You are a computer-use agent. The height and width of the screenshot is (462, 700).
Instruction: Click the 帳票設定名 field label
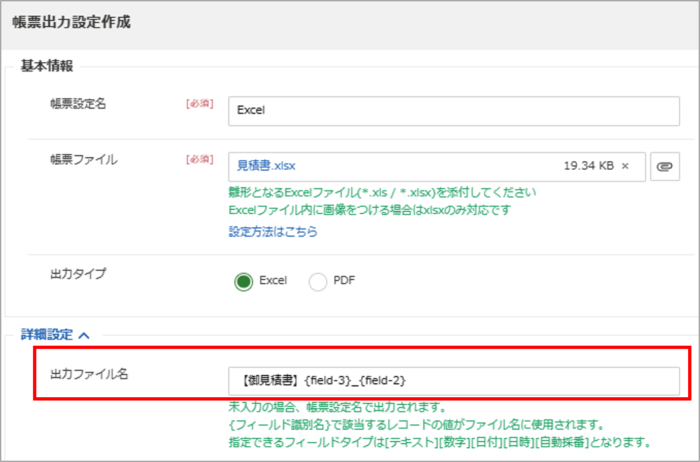click(x=78, y=104)
